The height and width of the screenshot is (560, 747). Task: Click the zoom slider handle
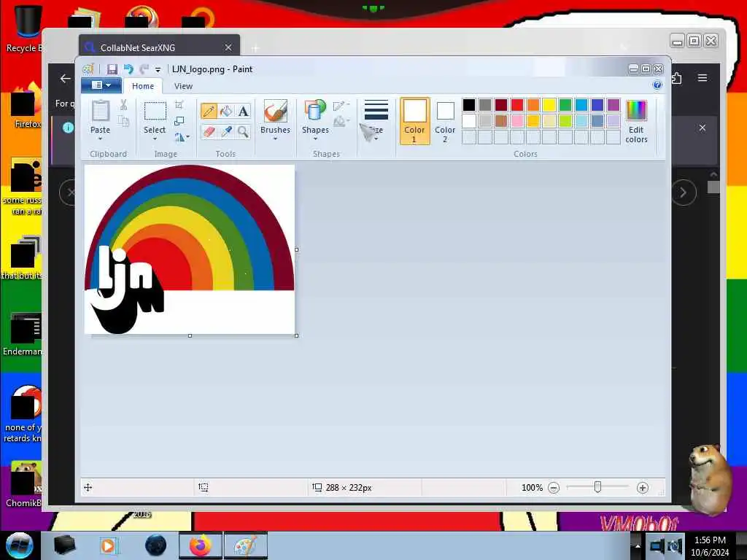point(597,487)
